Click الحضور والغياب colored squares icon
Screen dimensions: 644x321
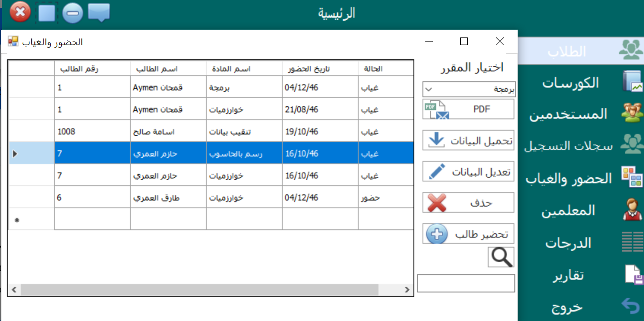click(632, 177)
